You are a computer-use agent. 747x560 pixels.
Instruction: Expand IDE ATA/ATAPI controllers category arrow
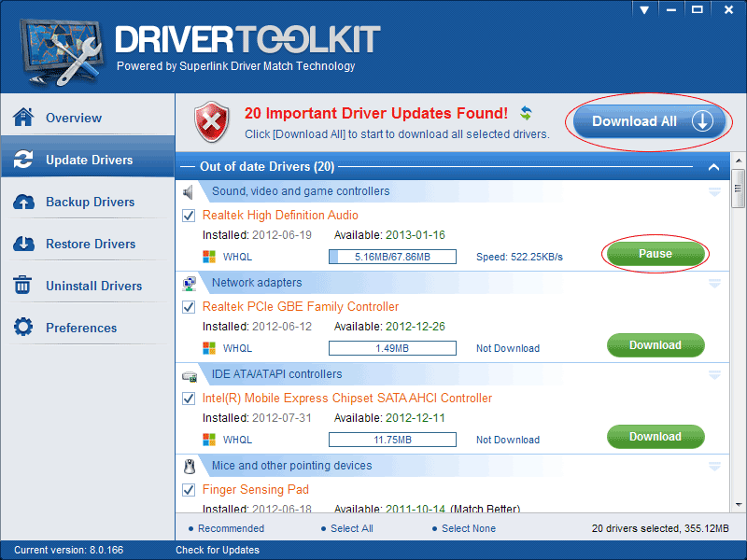click(x=714, y=375)
